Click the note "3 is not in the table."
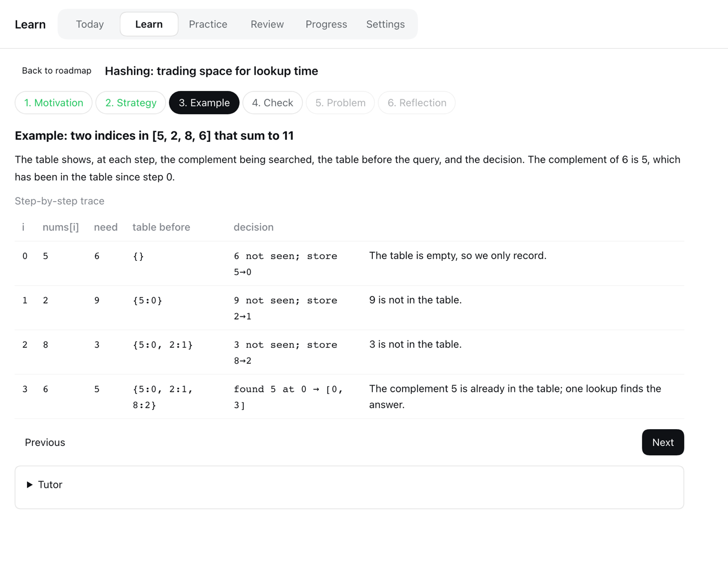The width and height of the screenshot is (728, 582). 415,345
